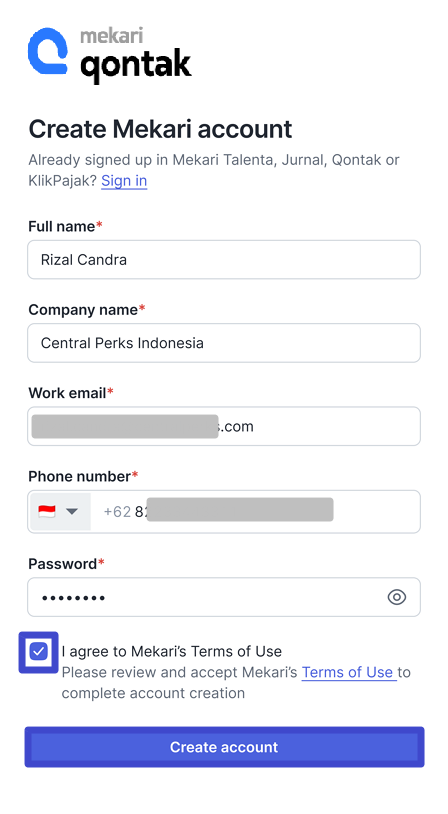Image resolution: width=448 pixels, height=814 pixels.
Task: Click the blue Qontak logo icon
Action: point(48,51)
